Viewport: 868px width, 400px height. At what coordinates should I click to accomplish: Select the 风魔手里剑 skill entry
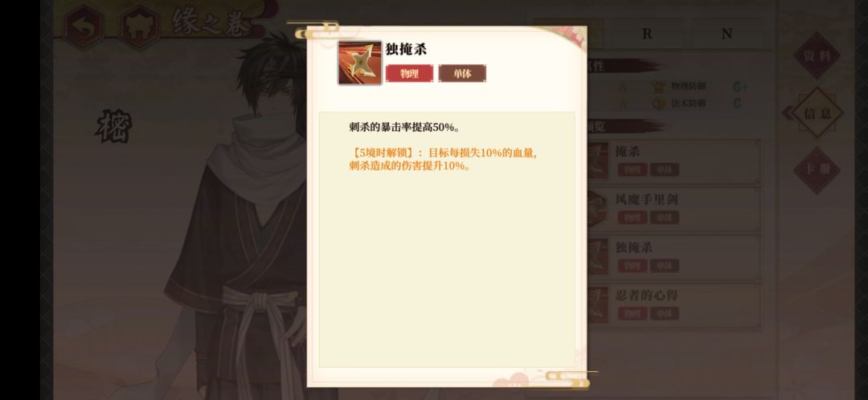(x=672, y=209)
